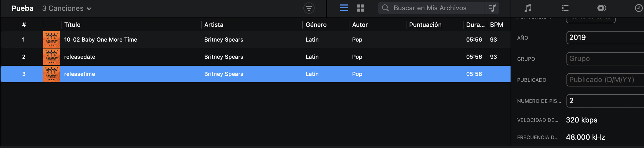The image size is (644, 148).
Task: Click the music note list icon in search bar
Action: pyautogui.click(x=492, y=8)
